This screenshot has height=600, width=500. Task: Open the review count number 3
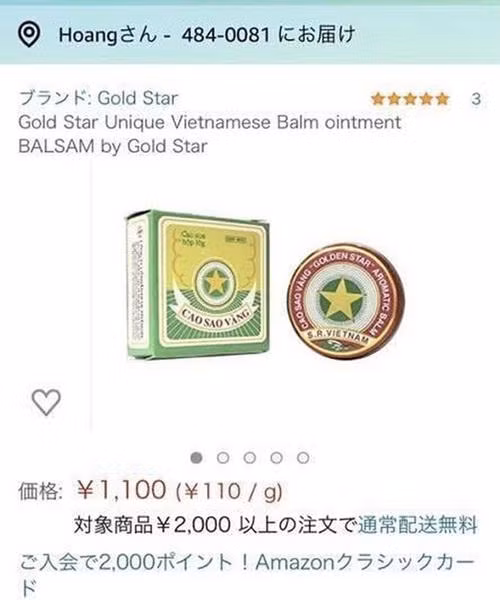[476, 99]
